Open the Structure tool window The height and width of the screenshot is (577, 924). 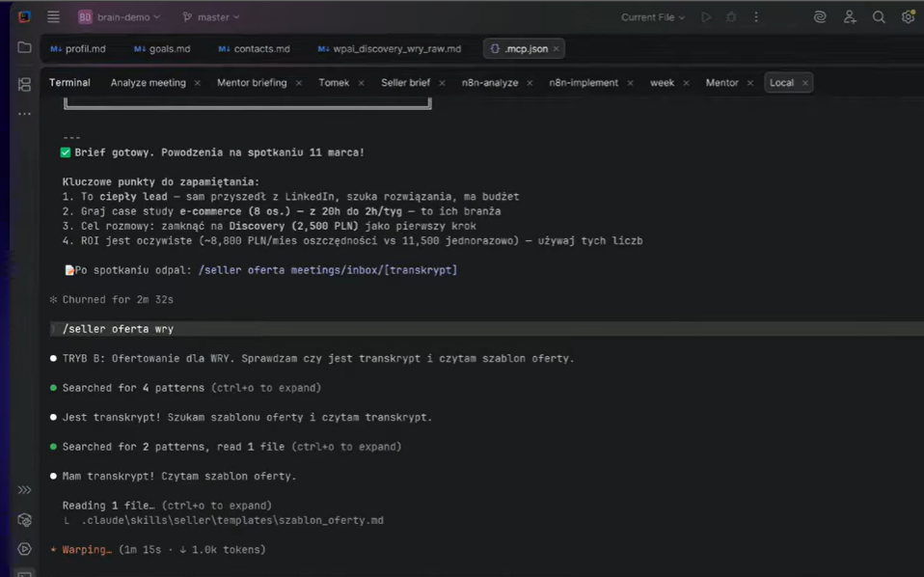point(24,84)
